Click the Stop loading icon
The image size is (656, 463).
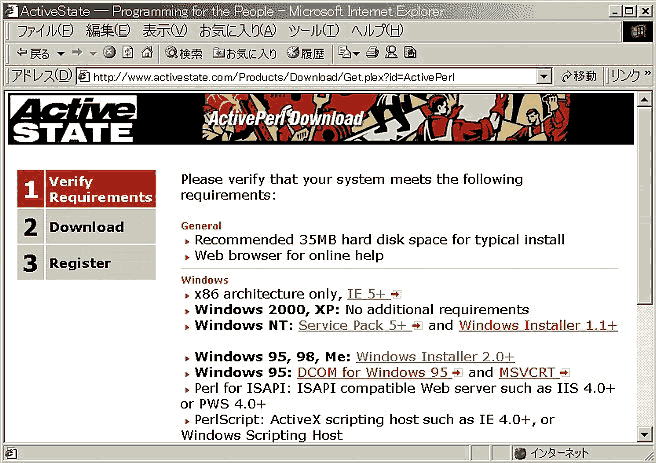coord(109,52)
